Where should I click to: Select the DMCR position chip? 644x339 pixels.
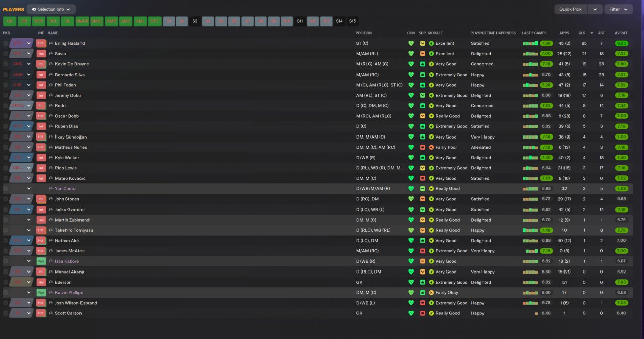click(82, 21)
